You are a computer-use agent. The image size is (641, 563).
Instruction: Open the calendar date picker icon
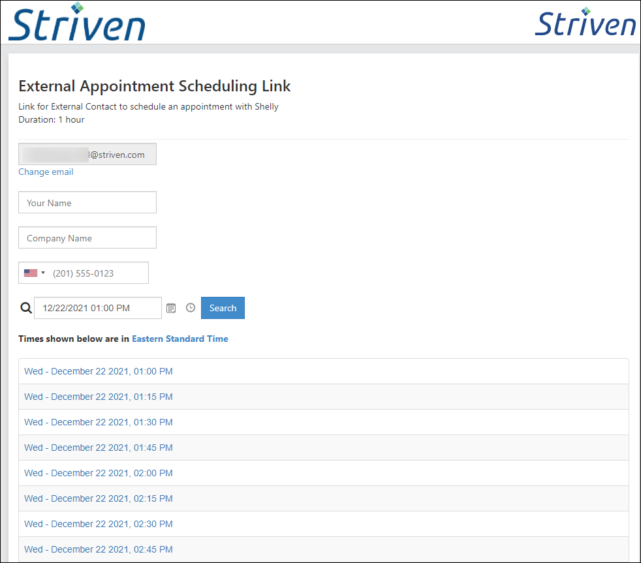point(171,308)
